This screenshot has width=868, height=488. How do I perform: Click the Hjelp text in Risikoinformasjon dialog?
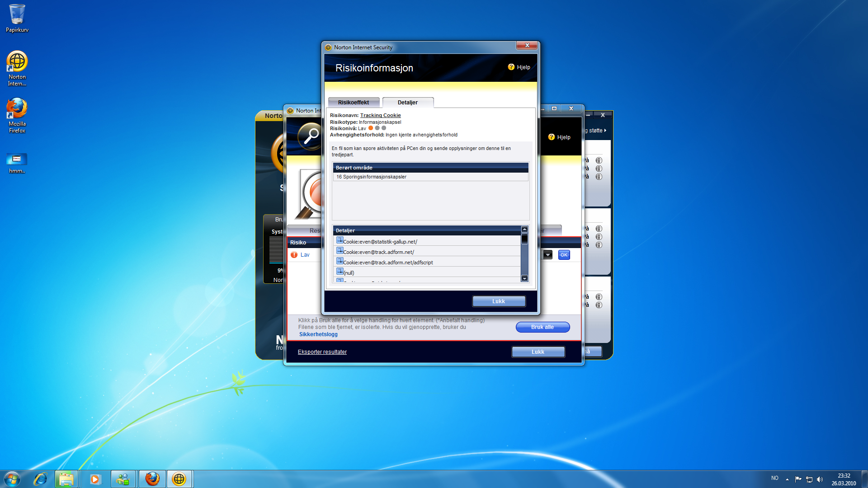point(524,67)
